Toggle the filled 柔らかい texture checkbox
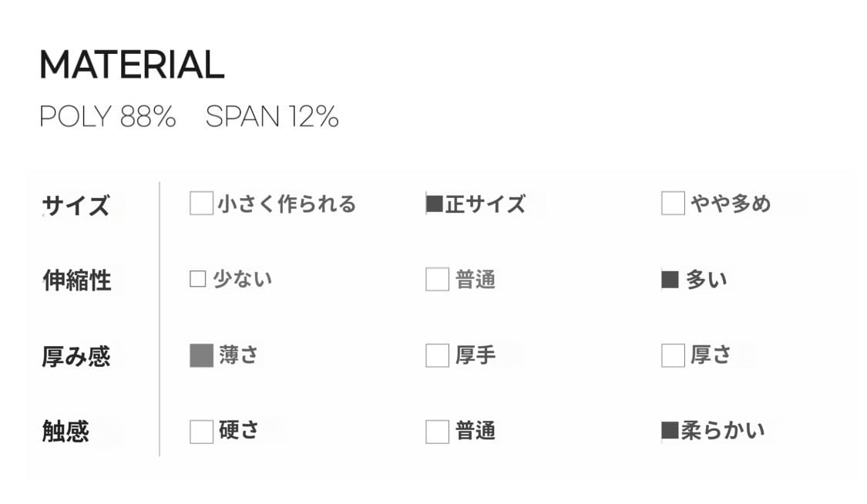 [x=670, y=430]
